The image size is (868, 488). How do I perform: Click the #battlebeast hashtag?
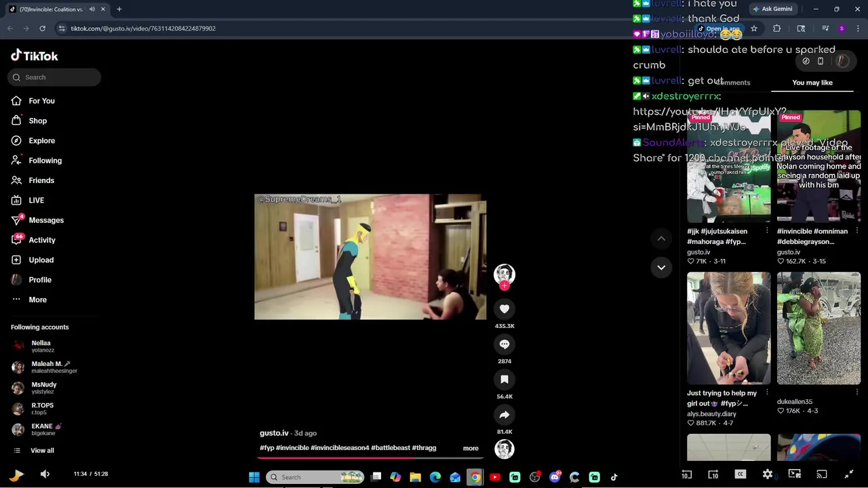point(391,448)
